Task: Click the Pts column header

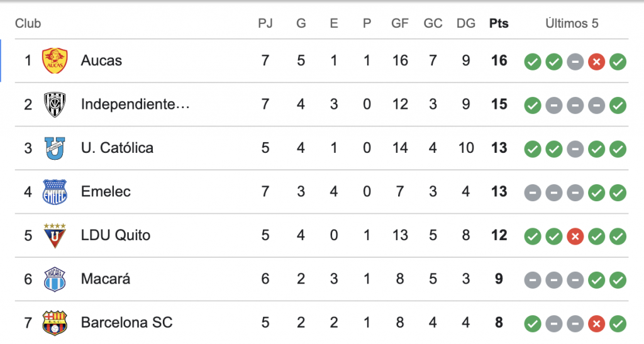Action: click(x=499, y=24)
